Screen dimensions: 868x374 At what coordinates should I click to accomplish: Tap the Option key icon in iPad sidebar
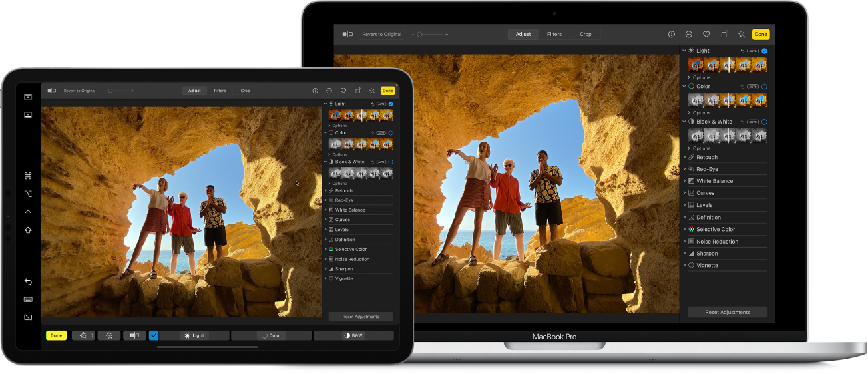(x=28, y=194)
